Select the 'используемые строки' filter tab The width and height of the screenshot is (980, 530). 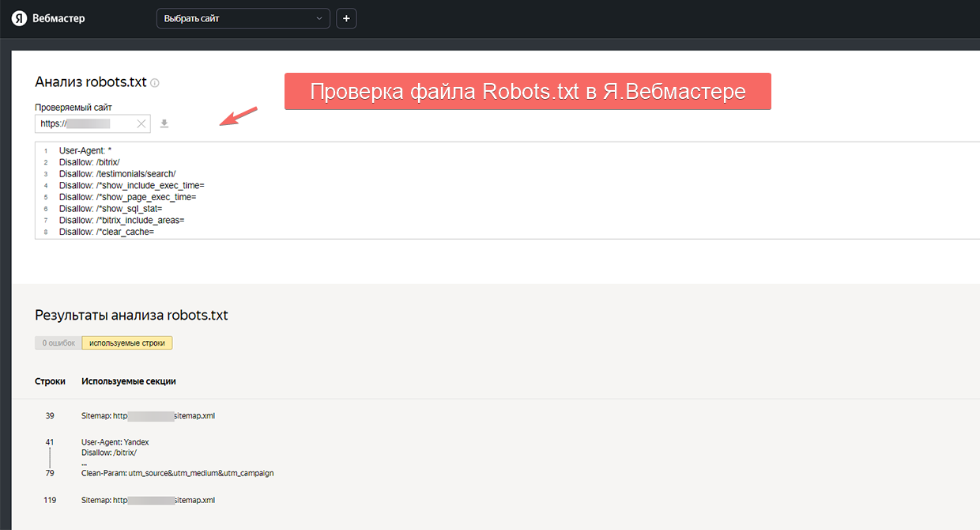(127, 343)
